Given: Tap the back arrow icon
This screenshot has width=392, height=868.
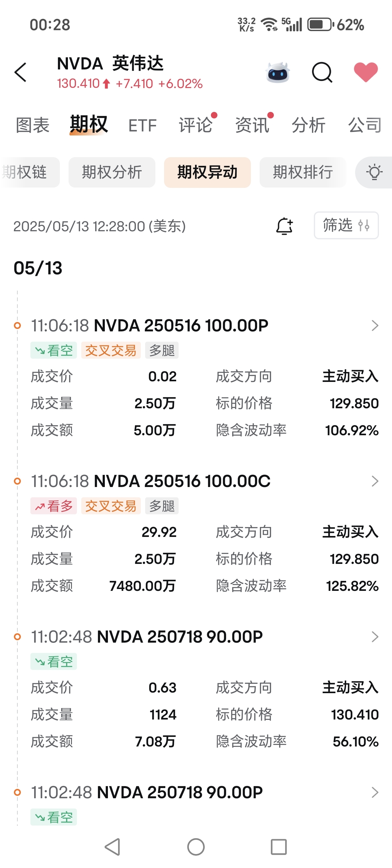Looking at the screenshot, I should pos(20,72).
